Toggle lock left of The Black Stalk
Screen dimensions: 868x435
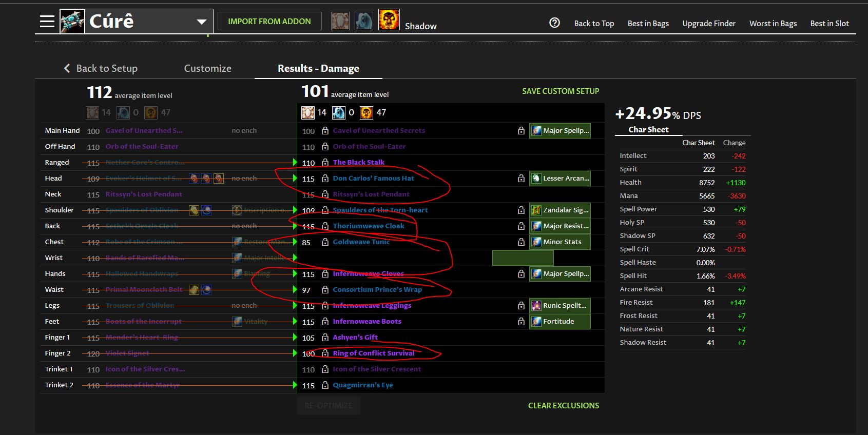pyautogui.click(x=325, y=163)
